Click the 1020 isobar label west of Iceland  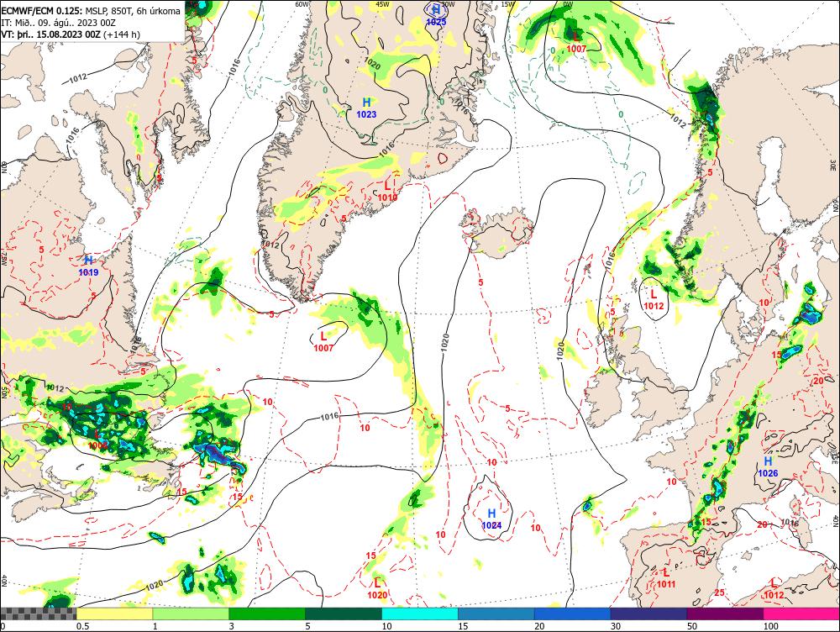(x=444, y=342)
